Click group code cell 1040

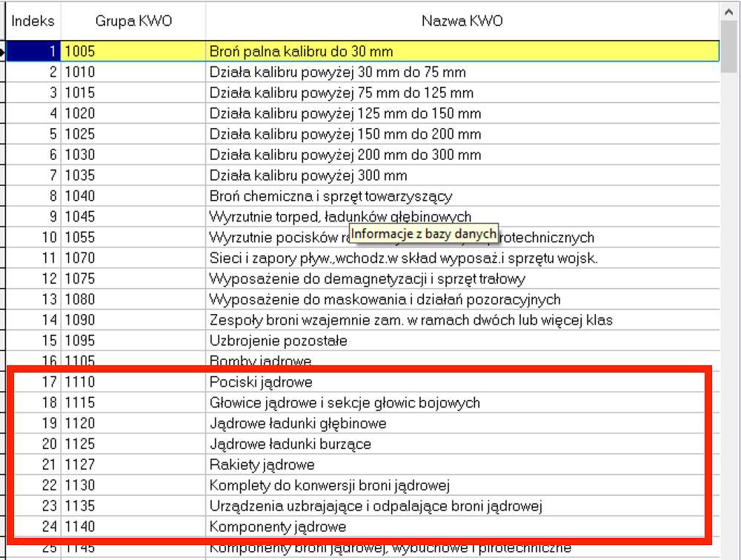[133, 196]
